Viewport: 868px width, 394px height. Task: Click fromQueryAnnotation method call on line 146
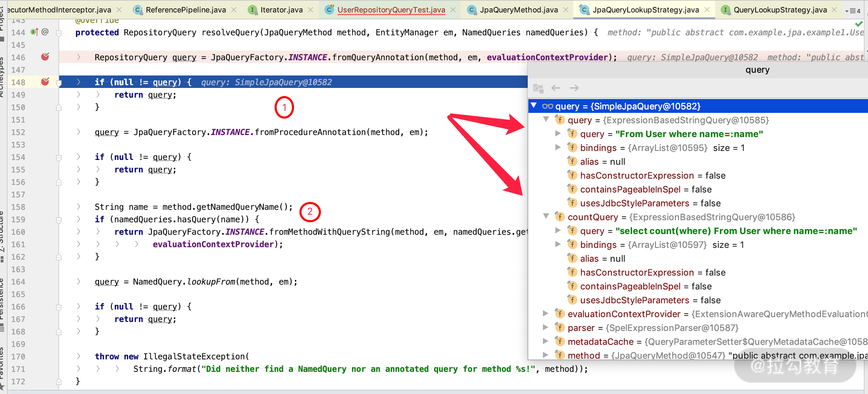click(x=378, y=57)
